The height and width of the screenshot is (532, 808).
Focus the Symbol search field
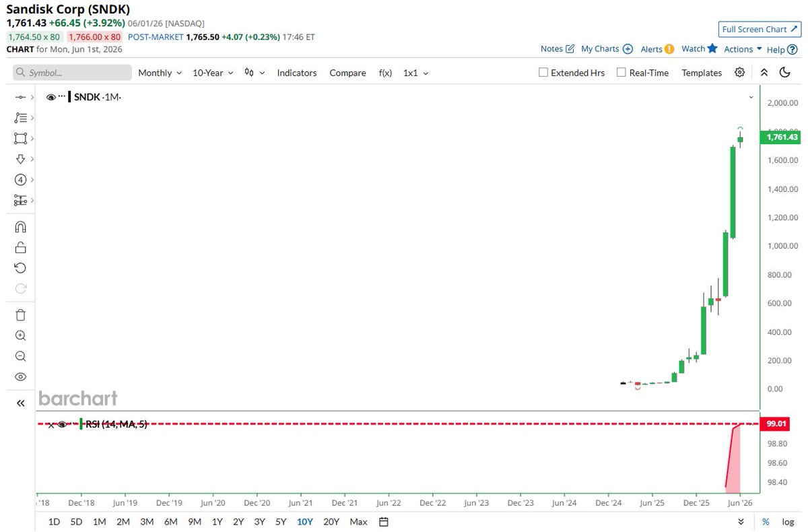(73, 73)
